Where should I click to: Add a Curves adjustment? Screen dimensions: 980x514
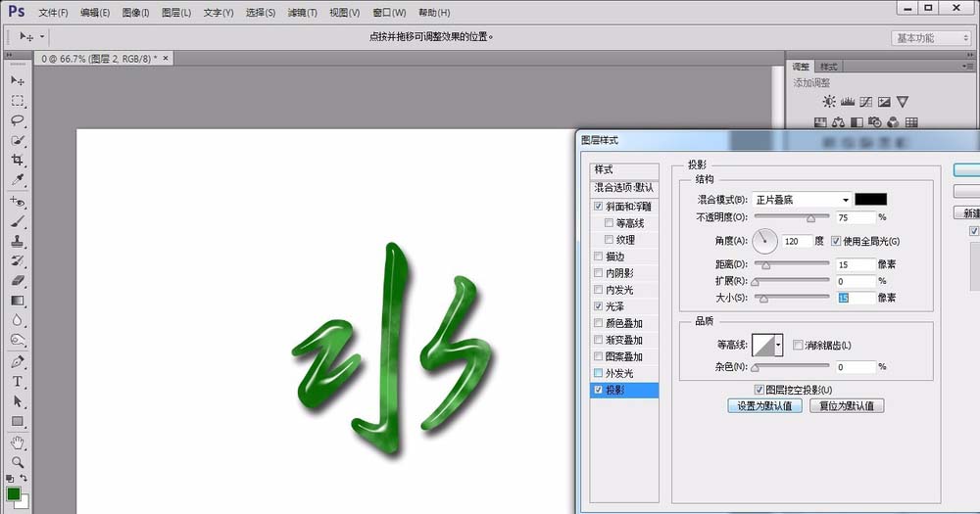coord(865,101)
